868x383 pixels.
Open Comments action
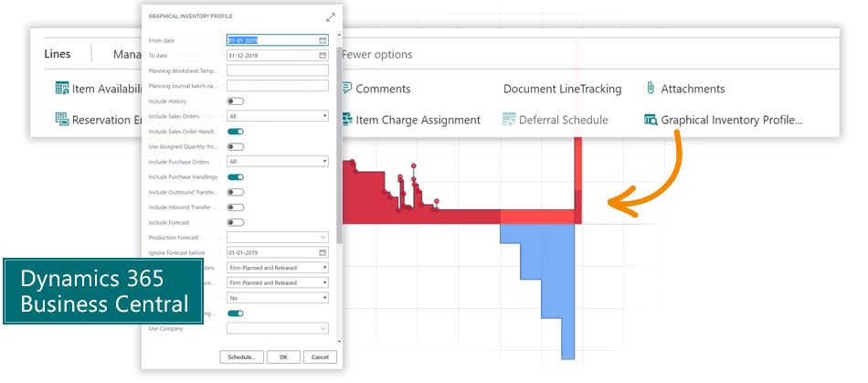pyautogui.click(x=383, y=89)
